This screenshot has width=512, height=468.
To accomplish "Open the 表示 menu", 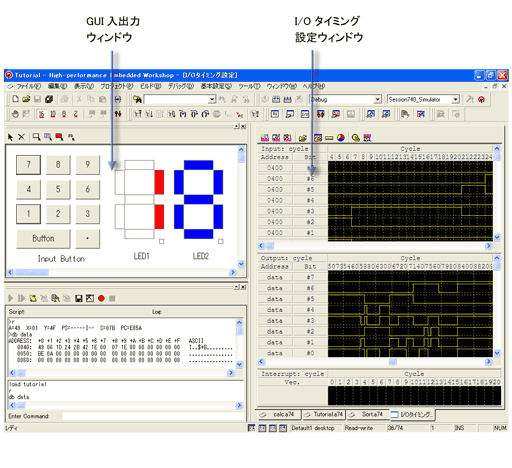I will pyautogui.click(x=84, y=86).
